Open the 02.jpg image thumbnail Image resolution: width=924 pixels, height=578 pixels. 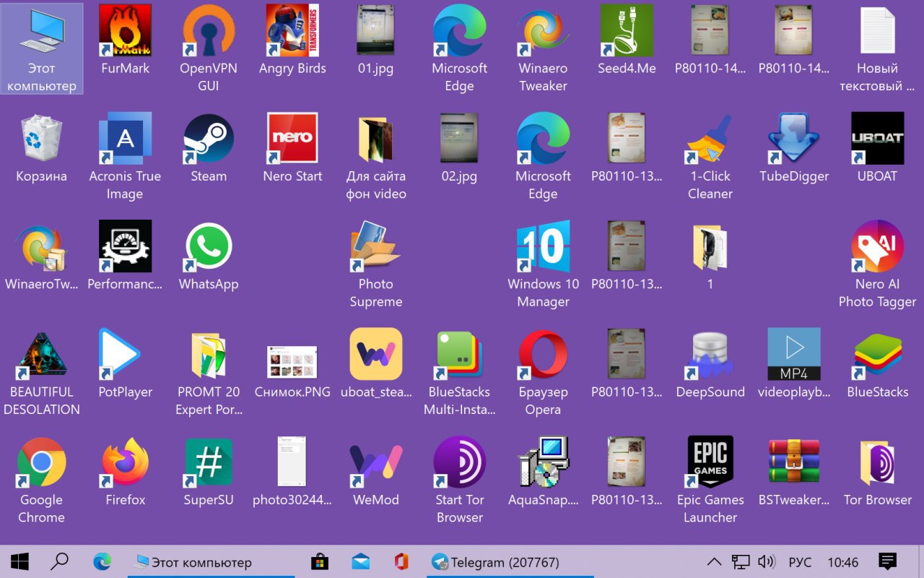[x=460, y=139]
